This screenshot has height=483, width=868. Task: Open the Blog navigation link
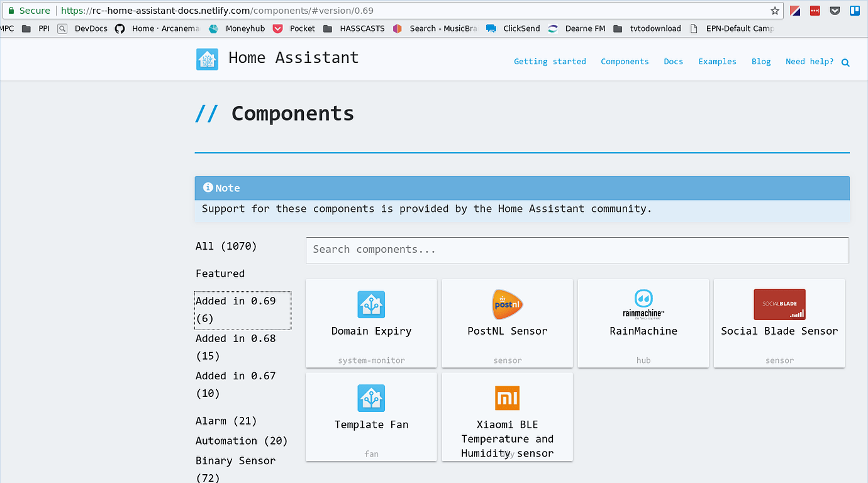[761, 62]
